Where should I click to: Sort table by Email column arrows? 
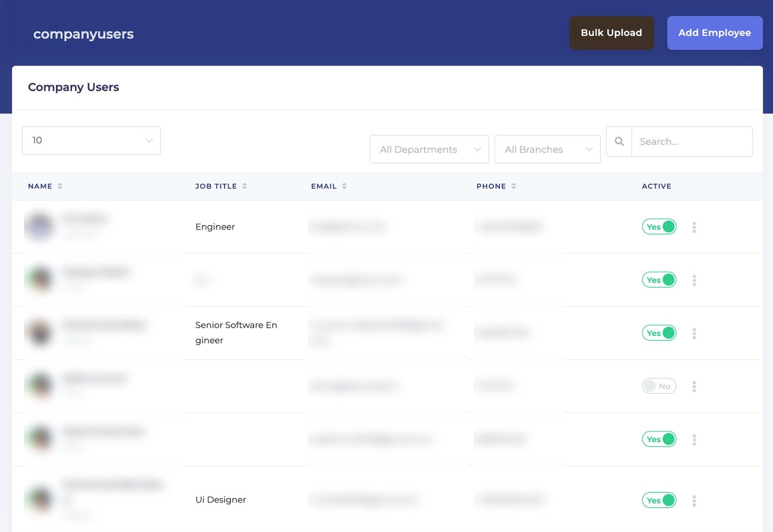tap(344, 186)
